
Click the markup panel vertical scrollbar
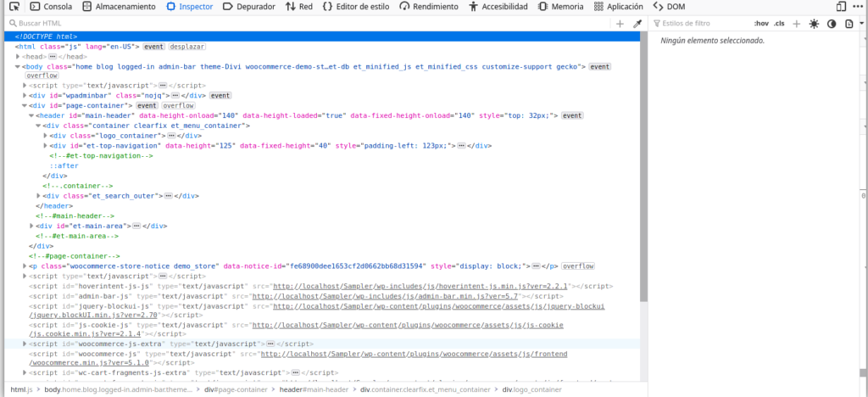click(x=644, y=167)
